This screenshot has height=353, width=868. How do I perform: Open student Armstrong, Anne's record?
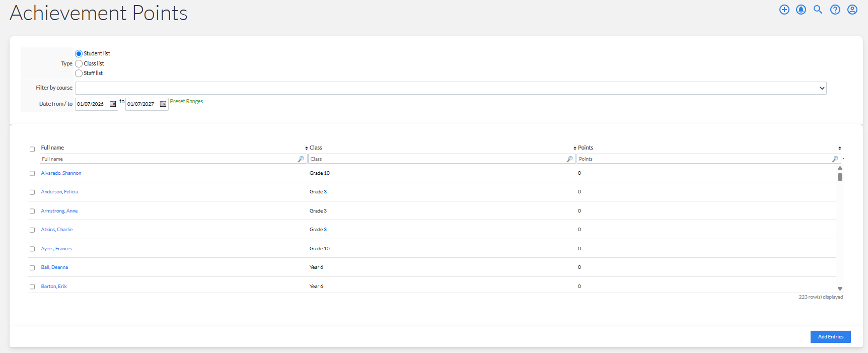(59, 211)
